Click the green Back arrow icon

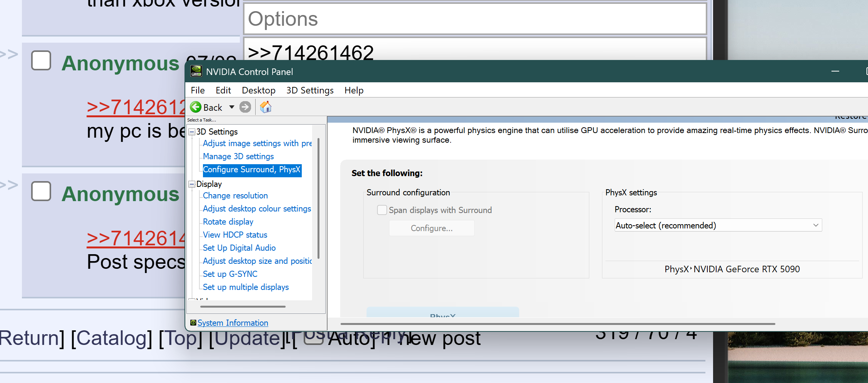pos(196,107)
